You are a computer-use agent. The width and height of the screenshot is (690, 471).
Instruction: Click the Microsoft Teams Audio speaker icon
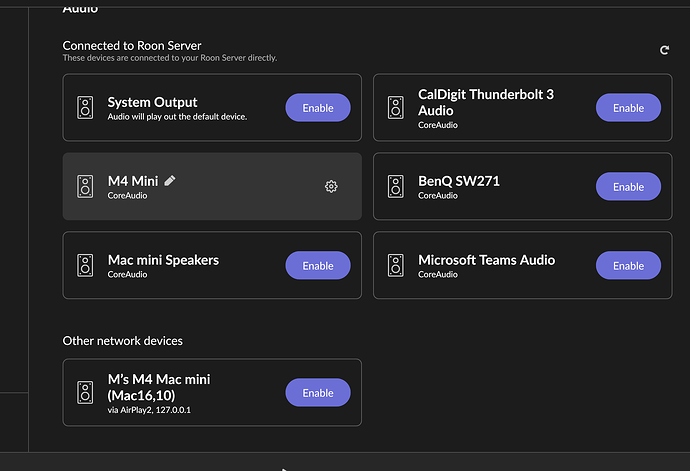click(x=396, y=265)
